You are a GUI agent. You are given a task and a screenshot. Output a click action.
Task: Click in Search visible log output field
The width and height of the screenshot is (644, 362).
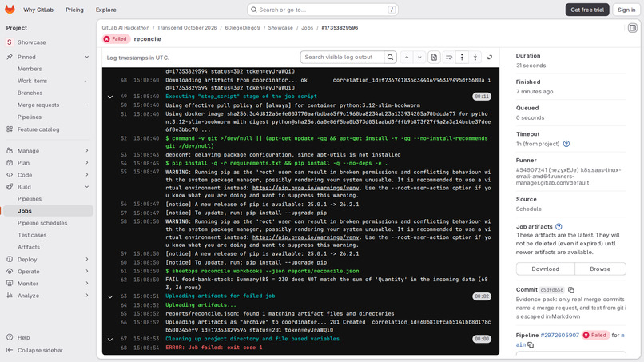click(342, 57)
